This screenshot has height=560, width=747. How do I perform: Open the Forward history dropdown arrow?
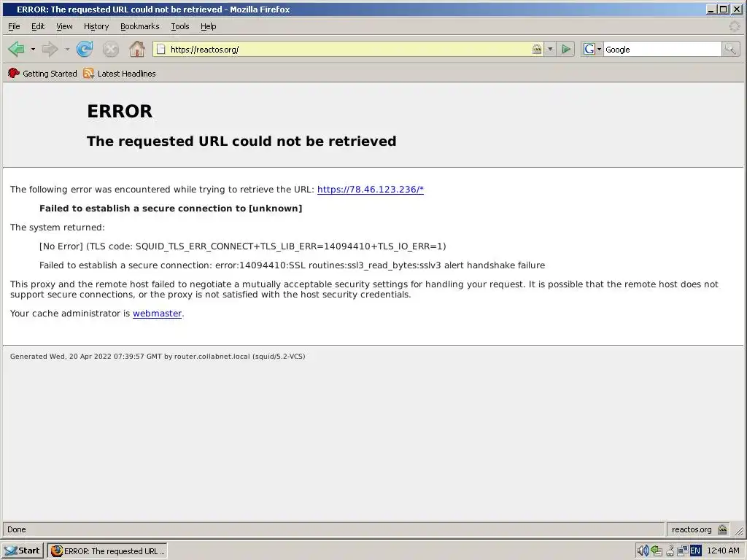point(67,49)
